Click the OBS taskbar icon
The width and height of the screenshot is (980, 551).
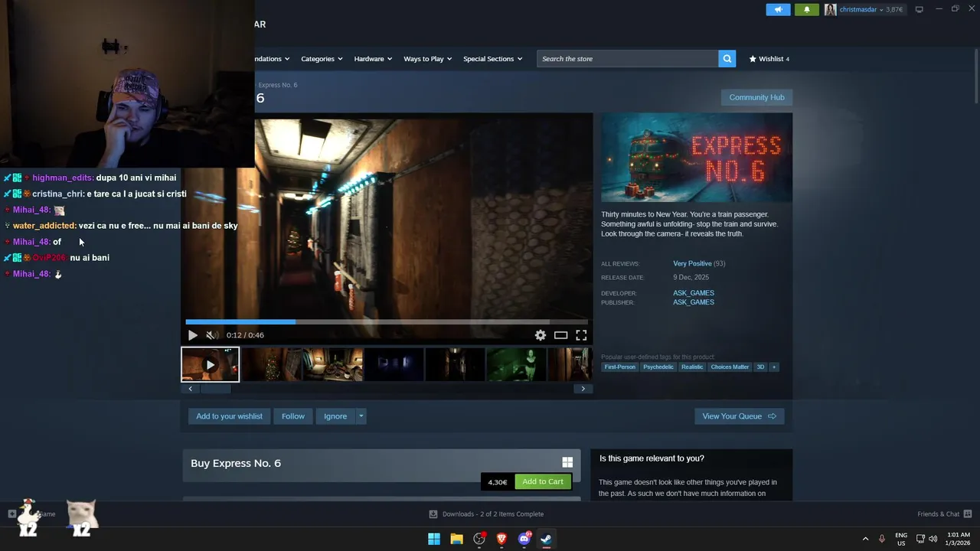(479, 539)
